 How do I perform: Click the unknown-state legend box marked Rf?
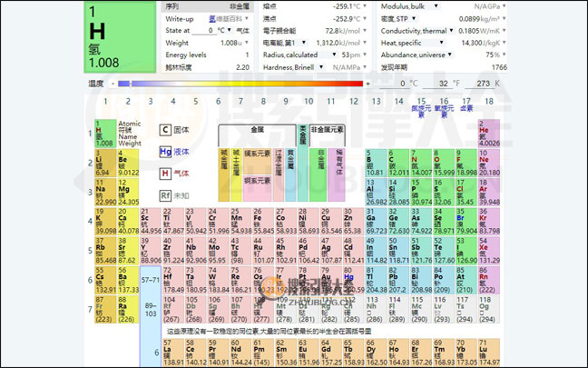(165, 195)
